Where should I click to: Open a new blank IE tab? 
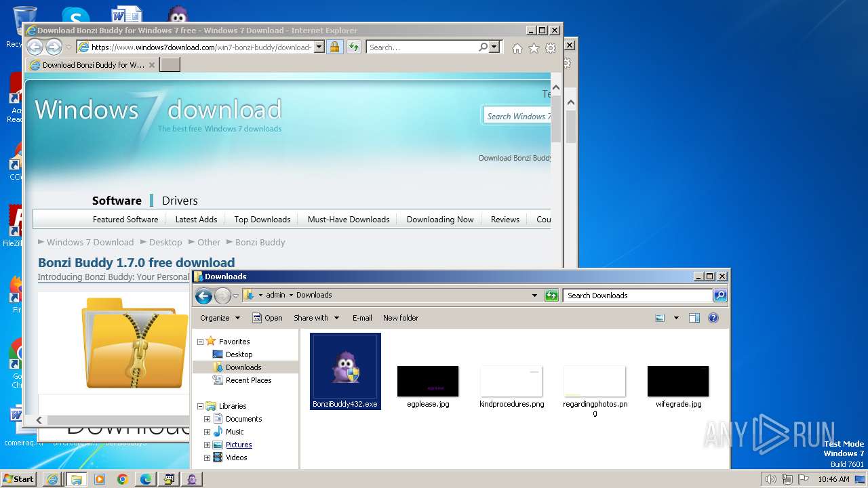pos(170,64)
